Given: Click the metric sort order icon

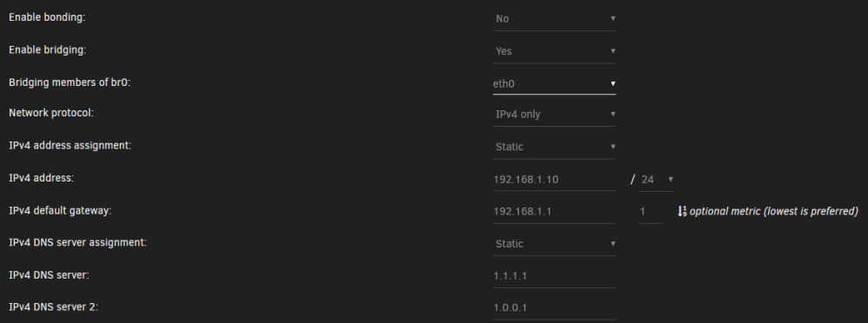Looking at the screenshot, I should pos(682,211).
